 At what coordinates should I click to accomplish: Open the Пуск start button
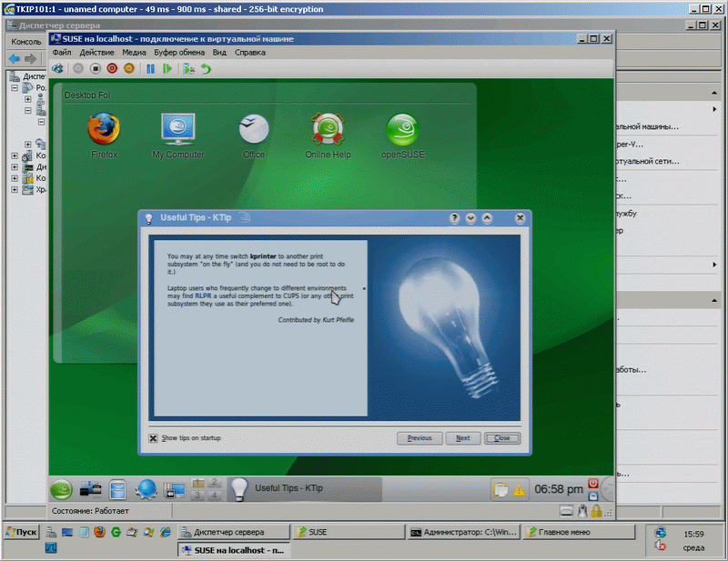22,532
